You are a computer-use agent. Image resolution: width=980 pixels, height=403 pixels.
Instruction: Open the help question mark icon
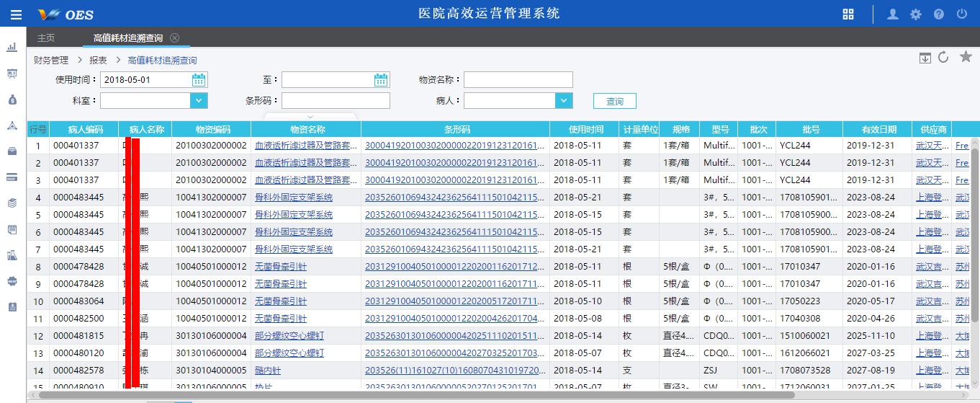pos(939,14)
